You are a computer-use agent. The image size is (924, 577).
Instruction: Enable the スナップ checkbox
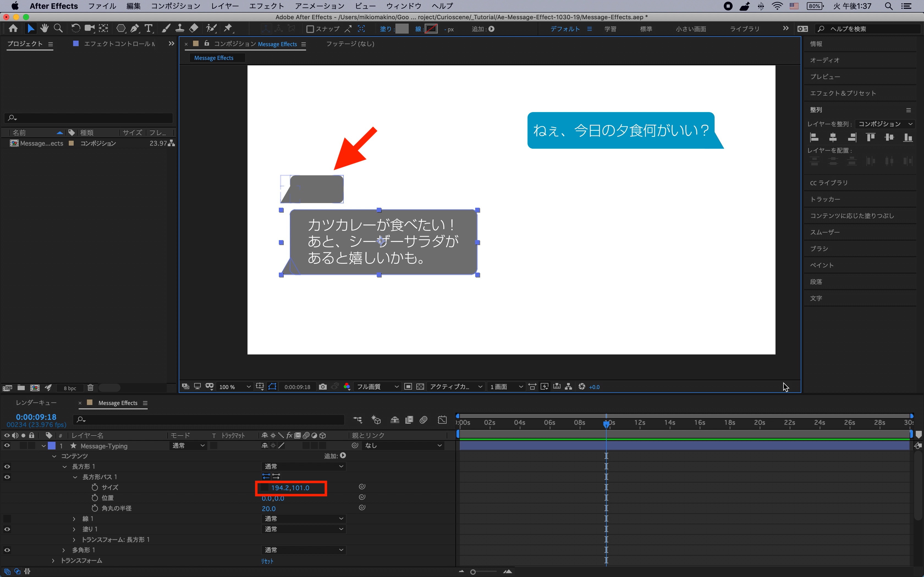tap(310, 29)
